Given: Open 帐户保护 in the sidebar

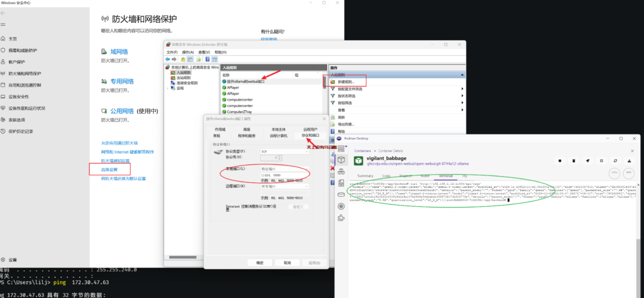Looking at the screenshot, I should [16, 62].
